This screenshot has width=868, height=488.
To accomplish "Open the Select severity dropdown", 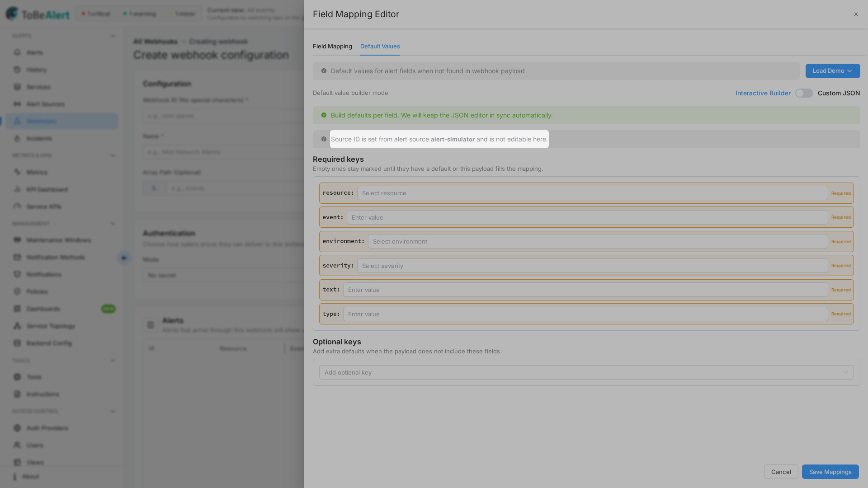I will tap(592, 266).
